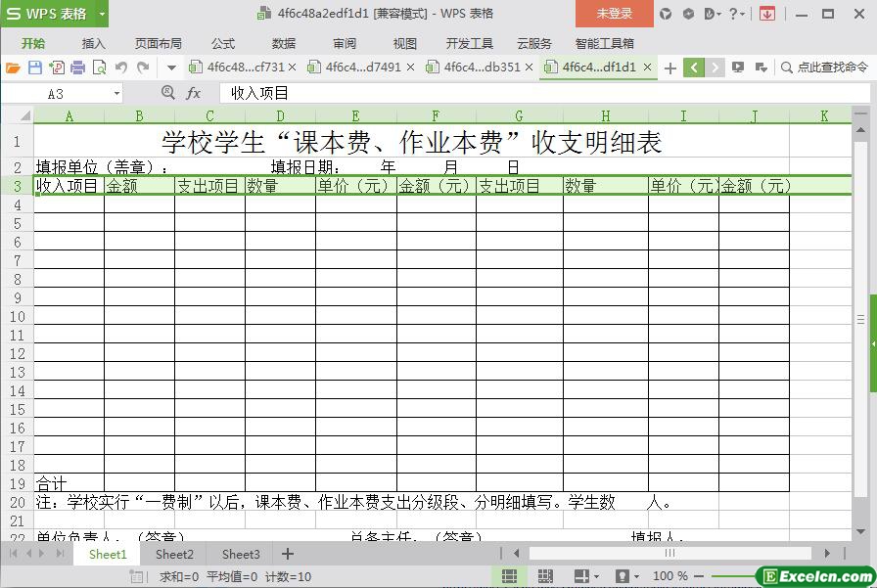Click the insert function fx icon
This screenshot has height=588, width=877.
(194, 93)
